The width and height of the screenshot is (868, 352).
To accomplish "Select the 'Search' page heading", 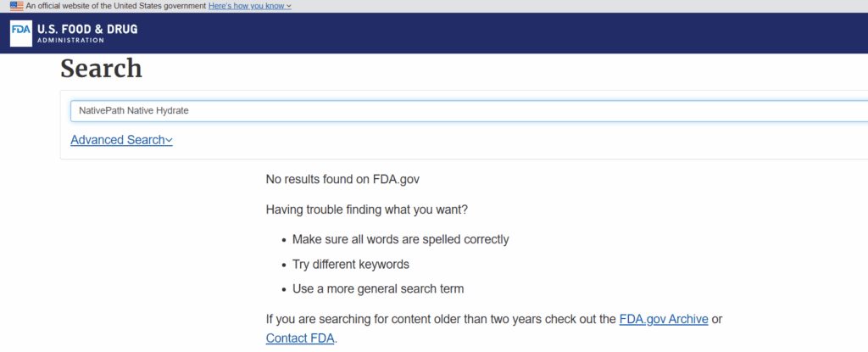I will point(102,69).
